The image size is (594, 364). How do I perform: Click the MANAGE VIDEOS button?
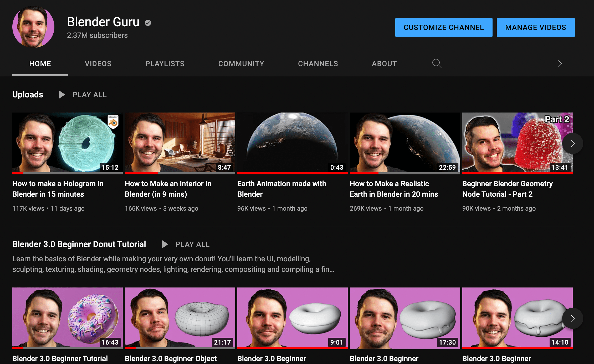[x=535, y=27]
